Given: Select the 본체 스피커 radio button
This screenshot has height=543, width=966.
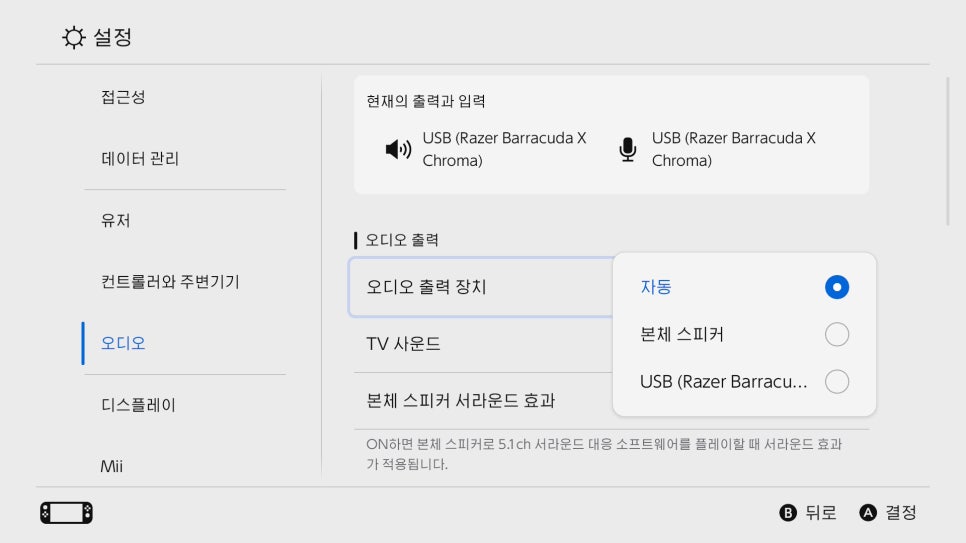Looking at the screenshot, I should (x=836, y=334).
